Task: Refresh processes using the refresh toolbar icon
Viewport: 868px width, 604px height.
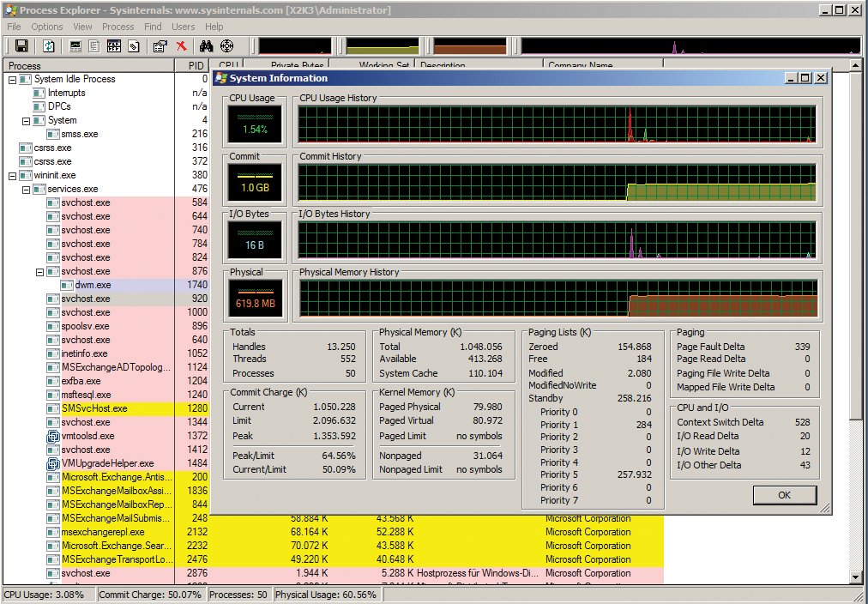Action: (x=50, y=45)
